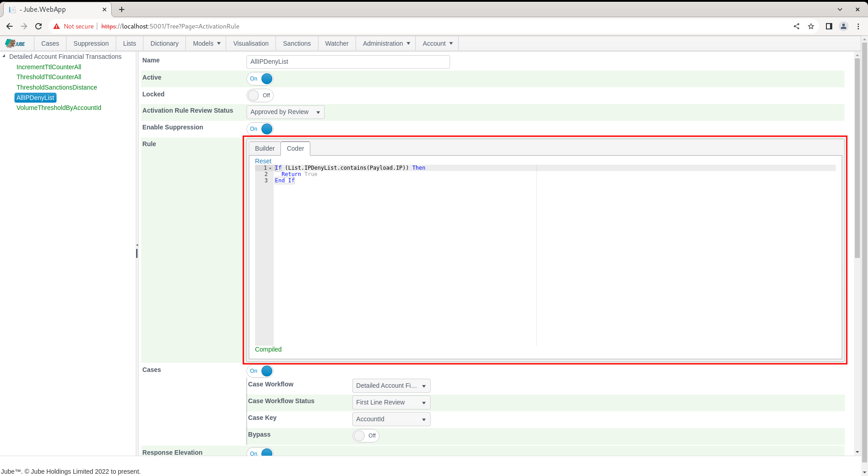Expand the Models menu
The width and height of the screenshot is (868, 476).
click(206, 43)
